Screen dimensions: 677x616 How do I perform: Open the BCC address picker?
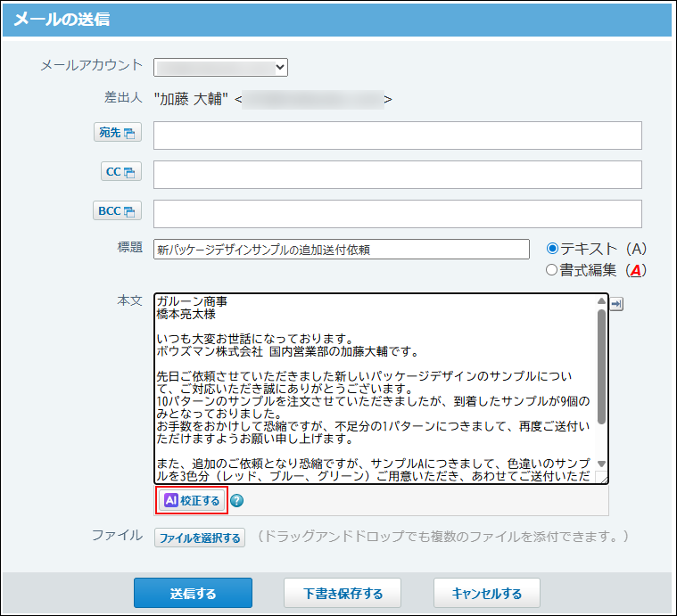click(117, 211)
